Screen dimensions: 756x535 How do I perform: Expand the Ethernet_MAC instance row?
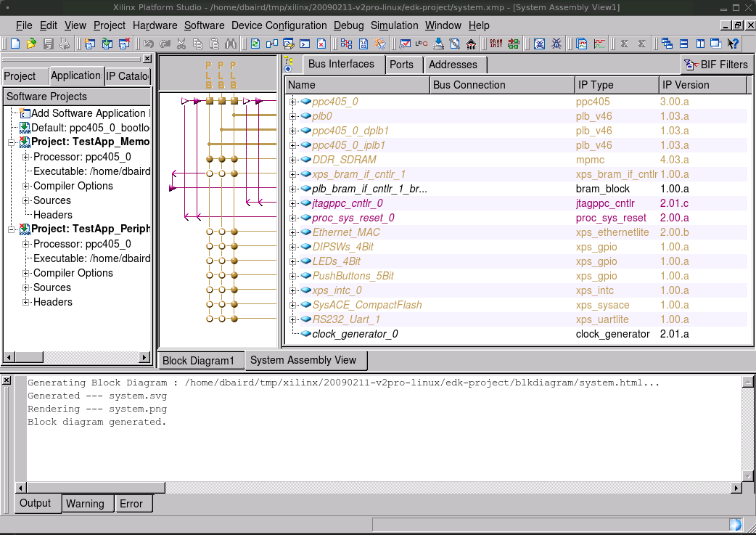[x=292, y=232]
